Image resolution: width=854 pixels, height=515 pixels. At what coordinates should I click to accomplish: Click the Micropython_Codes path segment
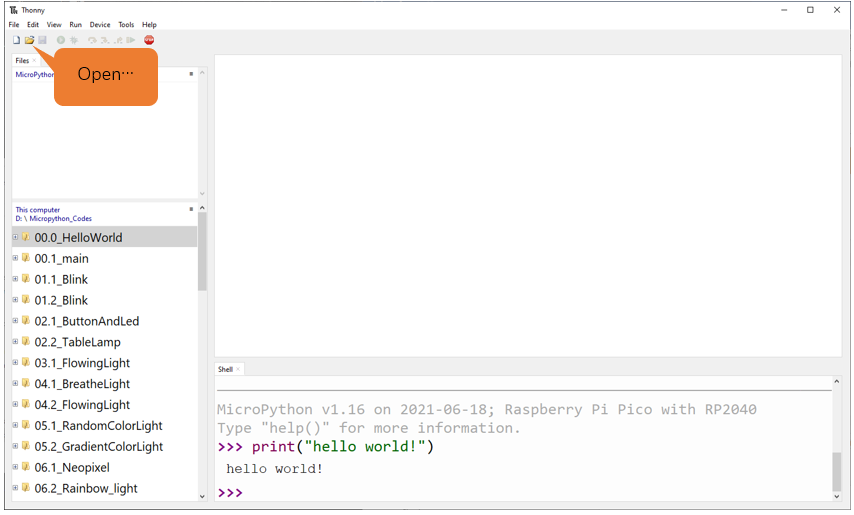[60, 218]
